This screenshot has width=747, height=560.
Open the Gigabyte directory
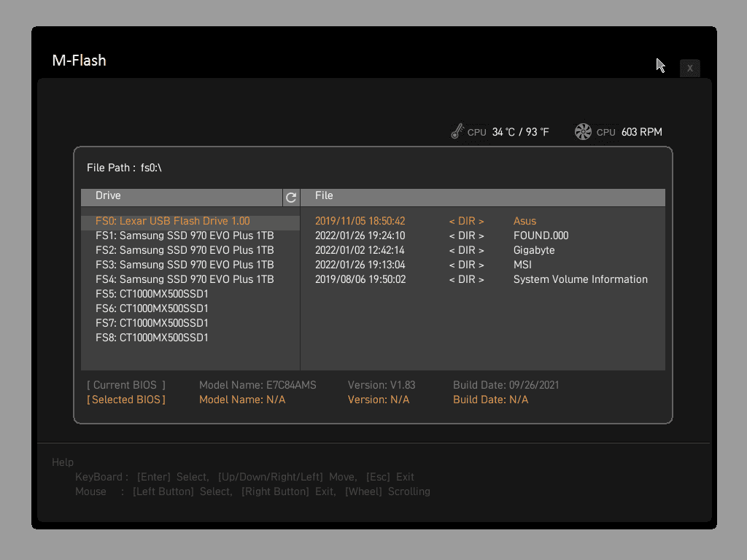tap(534, 250)
